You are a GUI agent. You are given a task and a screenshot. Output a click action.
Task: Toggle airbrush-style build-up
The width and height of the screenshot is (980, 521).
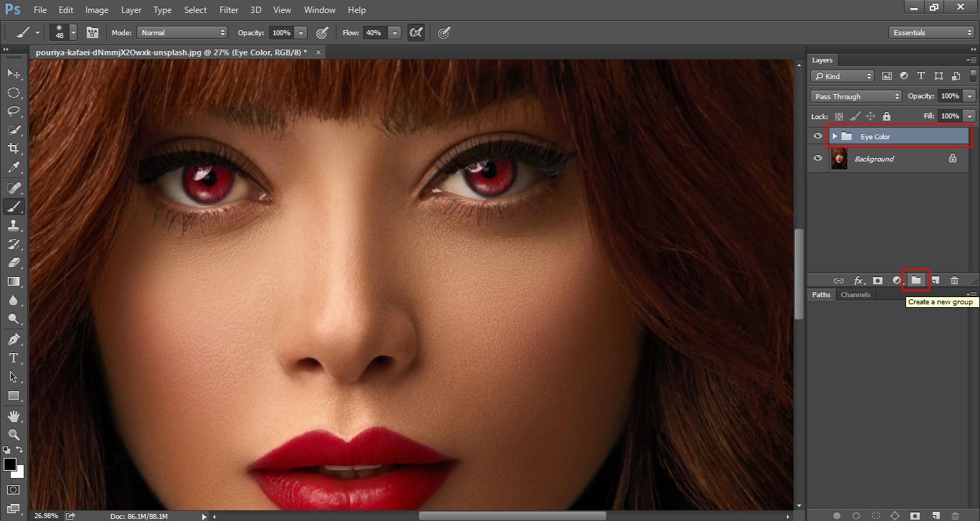[415, 32]
